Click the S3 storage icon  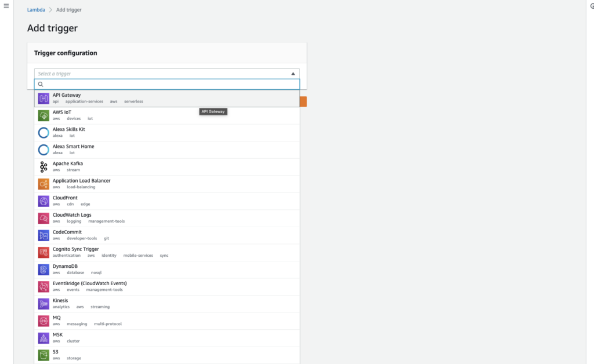(x=44, y=355)
